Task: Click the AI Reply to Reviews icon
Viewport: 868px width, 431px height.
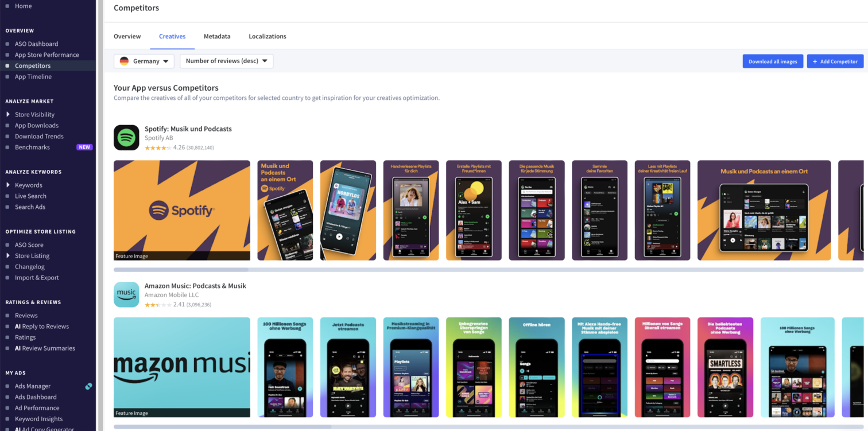Action: click(7, 326)
